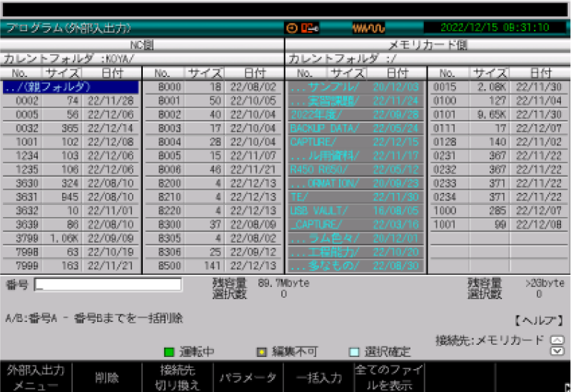Select NC program 8006 row
Image resolution: width=571 pixels, height=392 pixels.
213,170
